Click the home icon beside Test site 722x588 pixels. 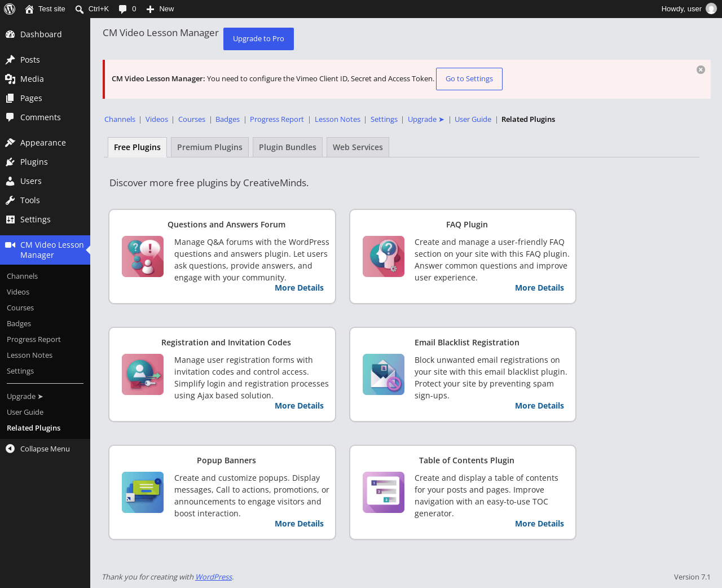click(29, 9)
